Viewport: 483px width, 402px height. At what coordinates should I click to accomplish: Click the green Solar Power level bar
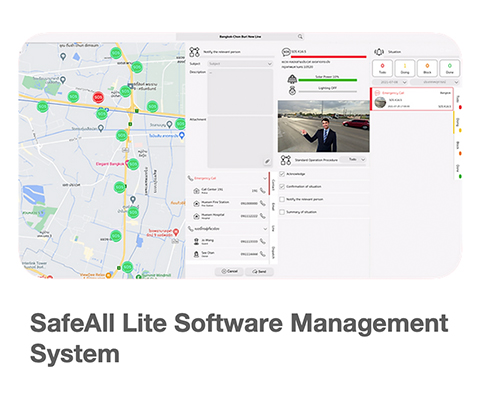pos(327,80)
